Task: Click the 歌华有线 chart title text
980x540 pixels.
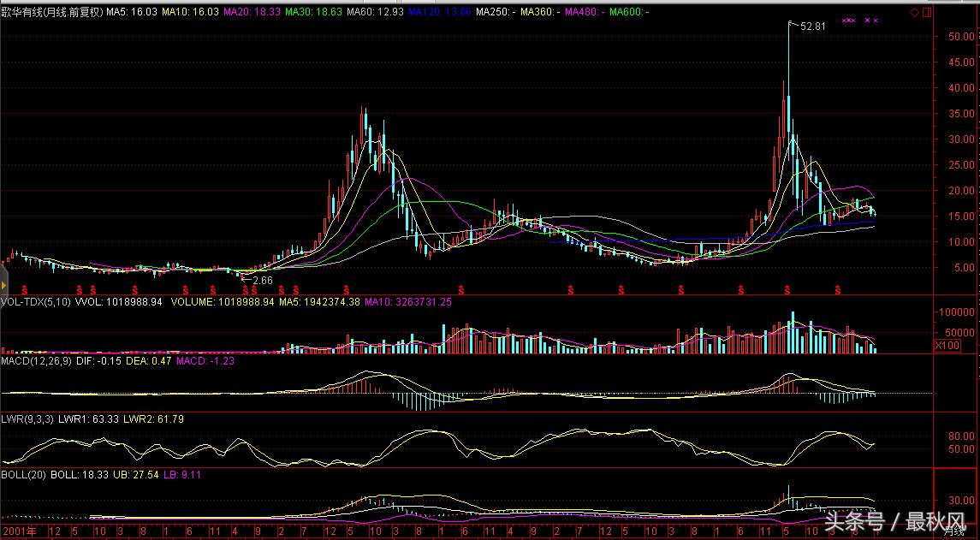Action: [26, 13]
